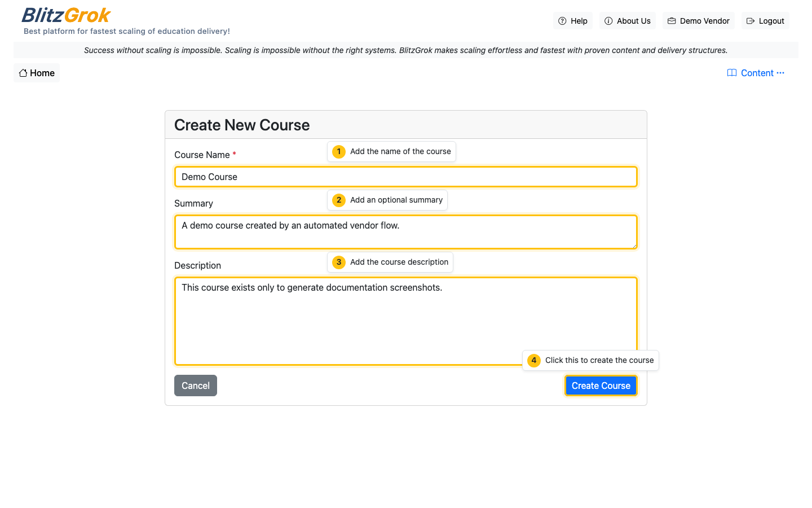Viewport: 812px width, 508px height.
Task: Switch to the Home tab
Action: coord(36,72)
